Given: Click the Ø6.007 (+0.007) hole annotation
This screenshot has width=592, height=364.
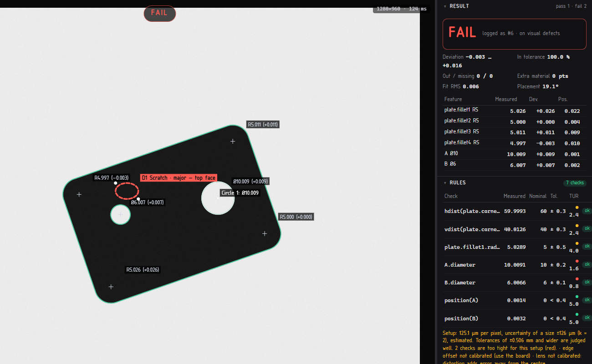Looking at the screenshot, I should (x=148, y=202).
